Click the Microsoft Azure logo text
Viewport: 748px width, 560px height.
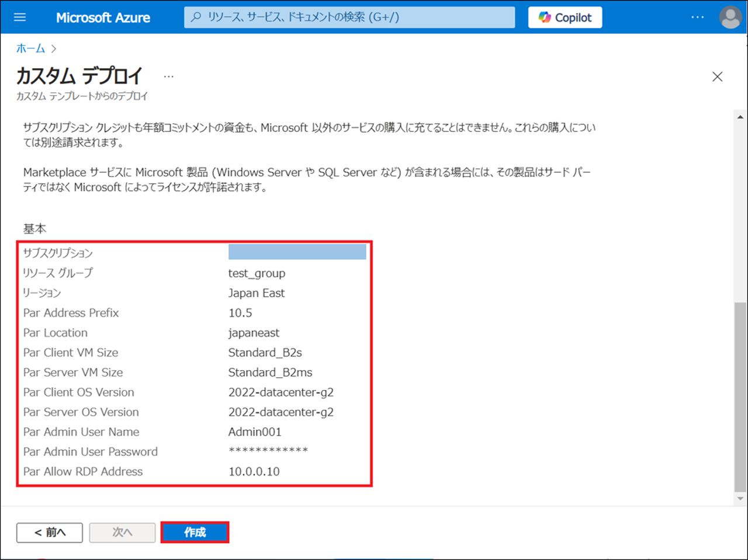point(103,18)
